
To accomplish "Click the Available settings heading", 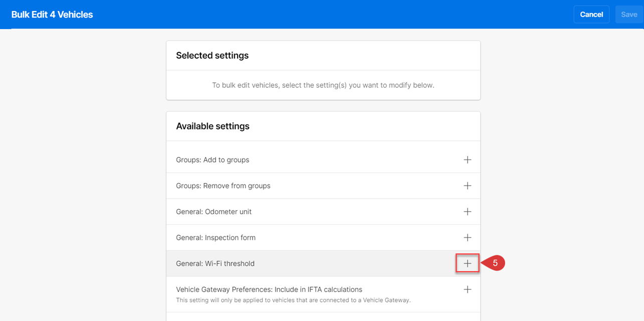I will pyautogui.click(x=212, y=126).
